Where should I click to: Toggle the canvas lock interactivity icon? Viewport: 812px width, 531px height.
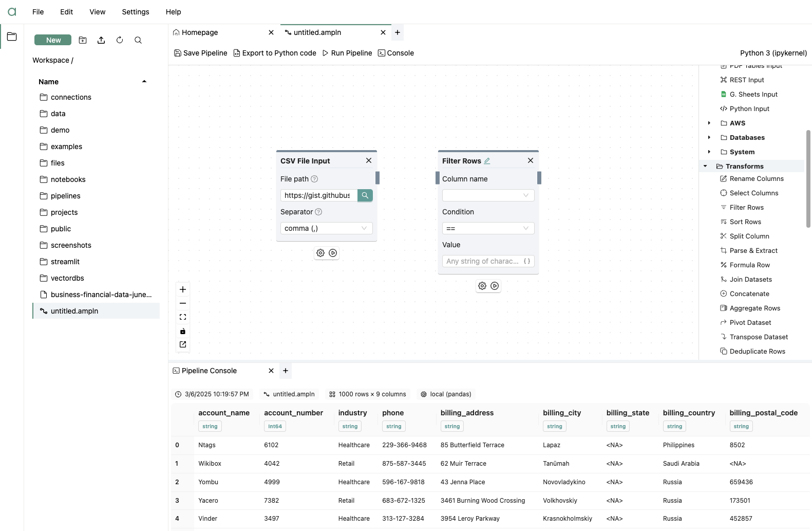click(183, 331)
